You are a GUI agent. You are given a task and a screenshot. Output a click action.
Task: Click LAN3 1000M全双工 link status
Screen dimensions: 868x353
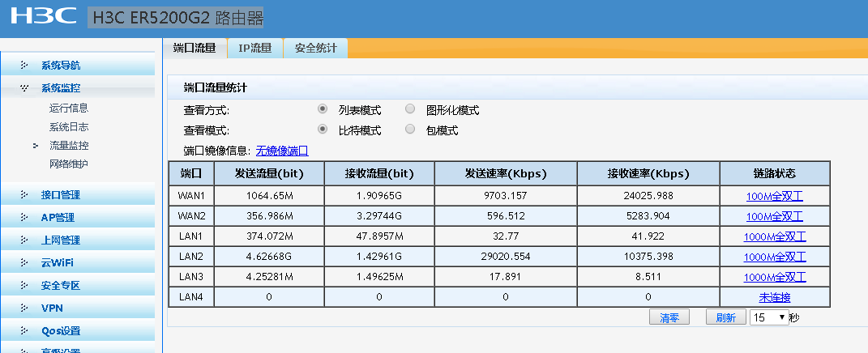click(x=775, y=277)
